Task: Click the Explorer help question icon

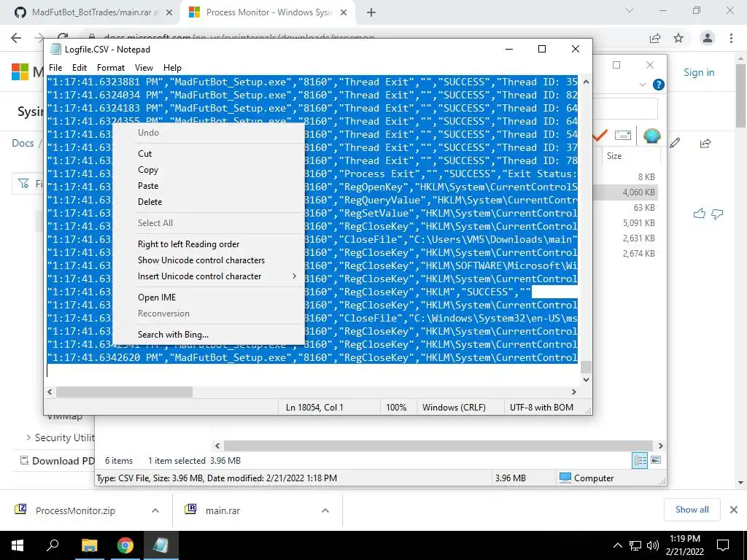Action: pos(659,85)
